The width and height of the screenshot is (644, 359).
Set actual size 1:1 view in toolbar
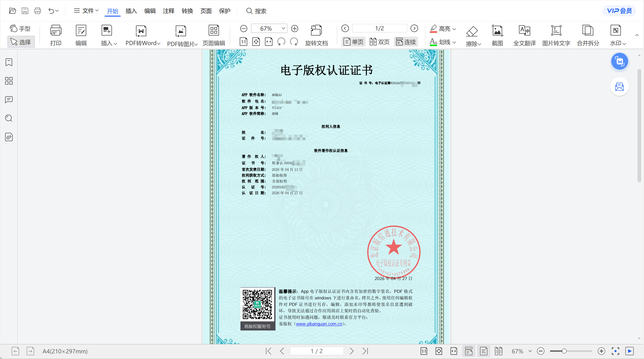(x=243, y=42)
